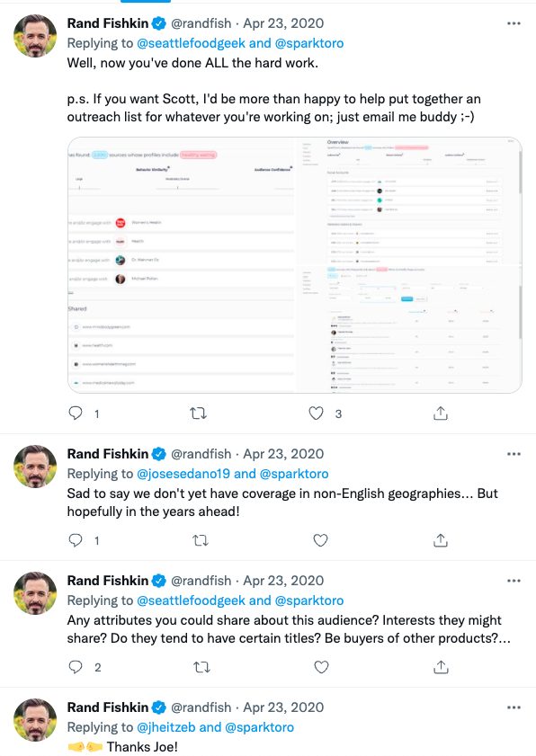Image resolution: width=536 pixels, height=756 pixels.
Task: Click the retweet icon on the first tweet
Action: click(x=200, y=414)
